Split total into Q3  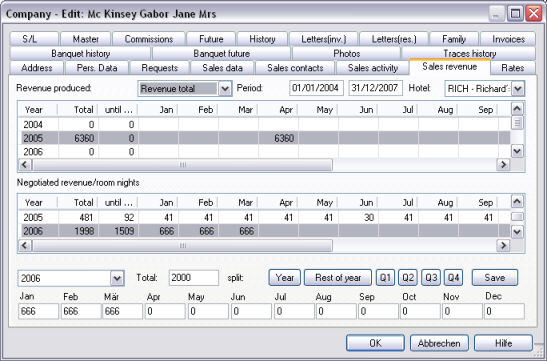(x=431, y=278)
